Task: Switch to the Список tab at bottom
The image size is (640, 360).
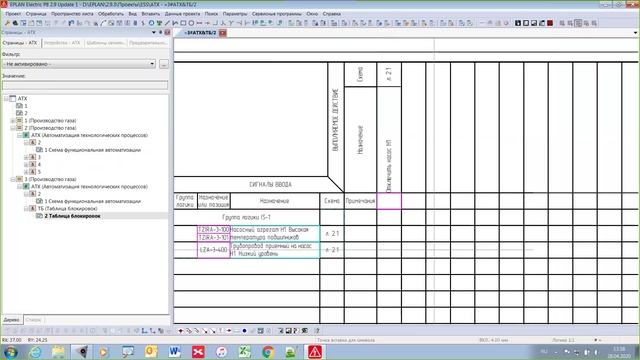Action: 33,320
